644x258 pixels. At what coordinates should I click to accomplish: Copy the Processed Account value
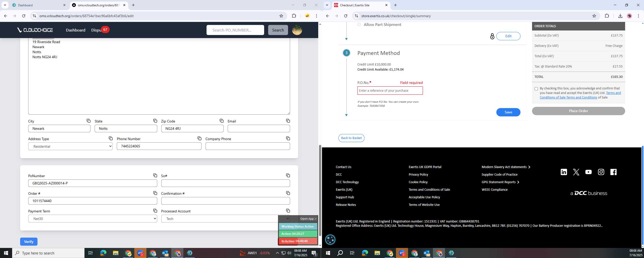[x=288, y=211]
